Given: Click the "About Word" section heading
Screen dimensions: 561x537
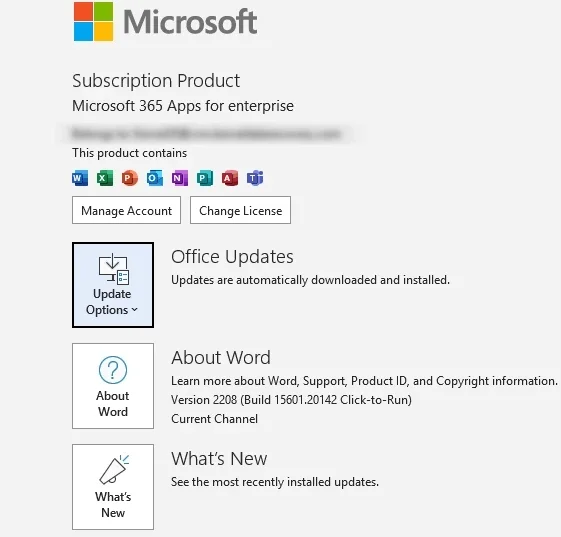Looking at the screenshot, I should tap(221, 358).
